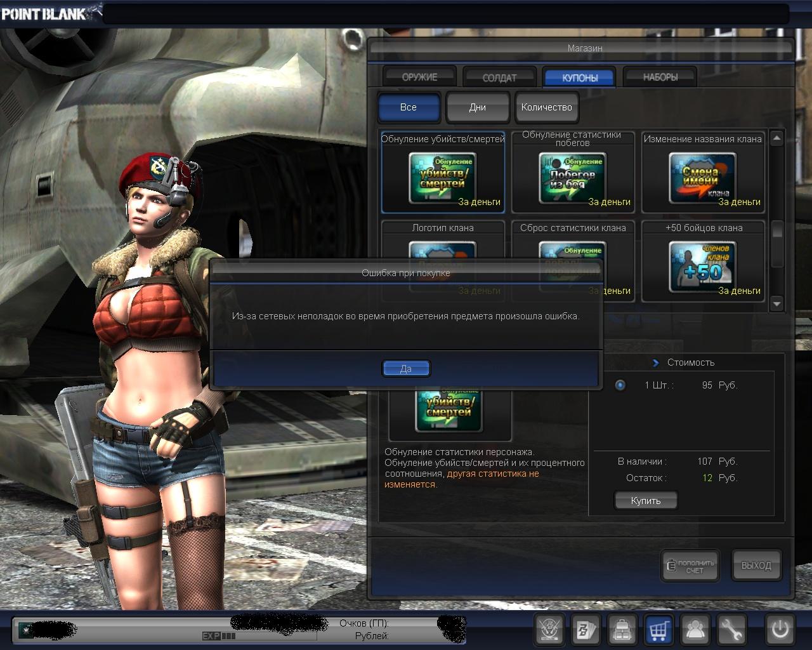Open the PB cards icon
The height and width of the screenshot is (650, 812).
point(586,630)
